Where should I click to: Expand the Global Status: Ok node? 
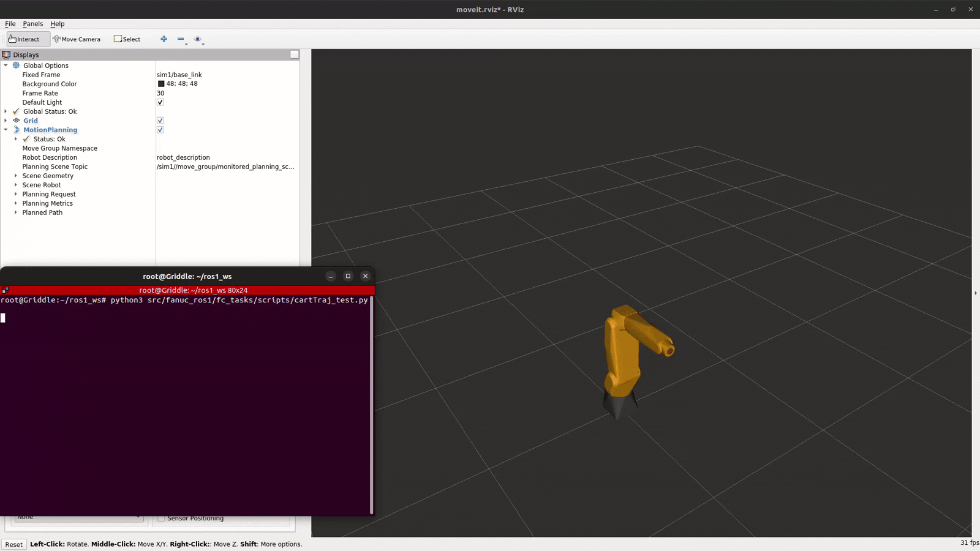click(x=6, y=111)
